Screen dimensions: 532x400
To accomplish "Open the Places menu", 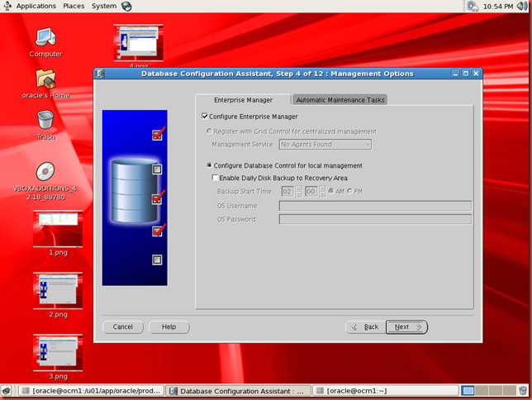I will pos(74,6).
